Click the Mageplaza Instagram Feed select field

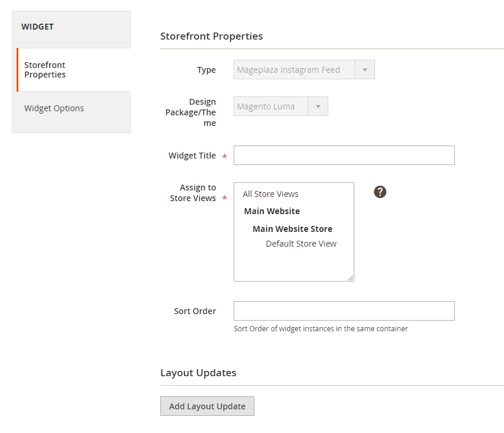pyautogui.click(x=294, y=70)
